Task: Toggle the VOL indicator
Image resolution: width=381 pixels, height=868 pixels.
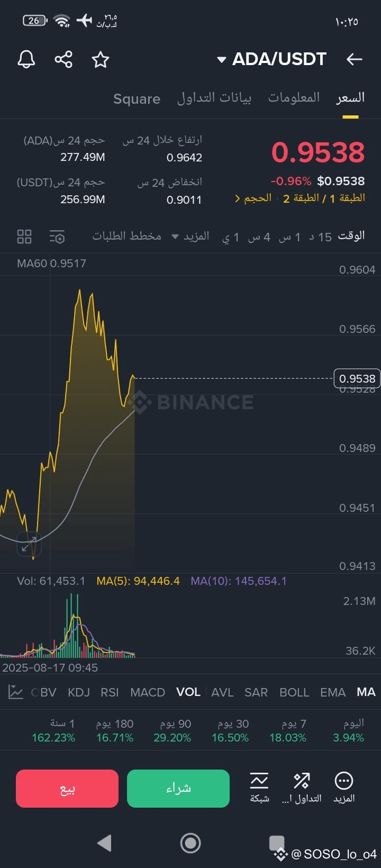Action: coord(188,692)
